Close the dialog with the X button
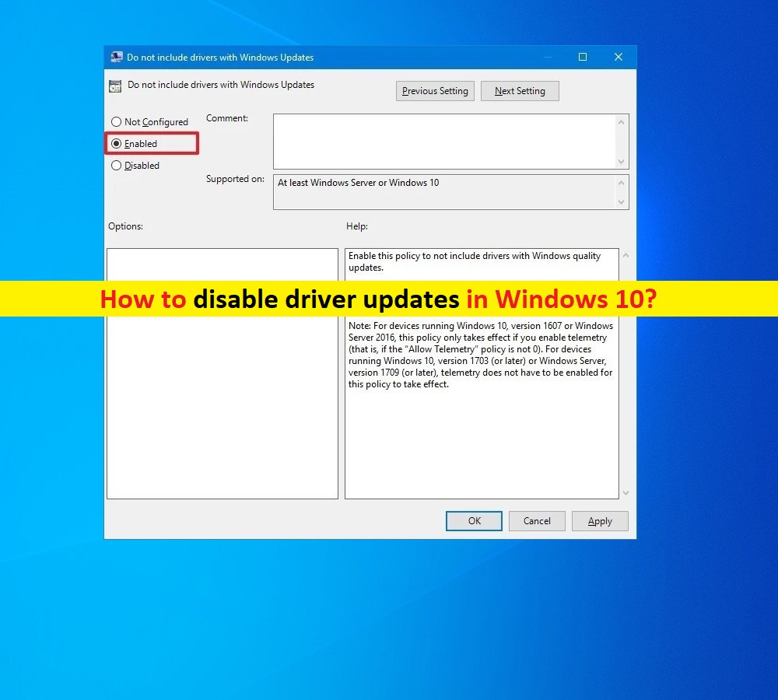The height and width of the screenshot is (700, 778). pyautogui.click(x=619, y=57)
